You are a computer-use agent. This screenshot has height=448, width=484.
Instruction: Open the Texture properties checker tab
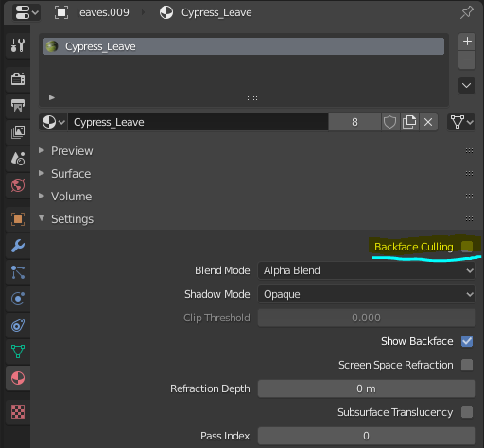[18, 412]
